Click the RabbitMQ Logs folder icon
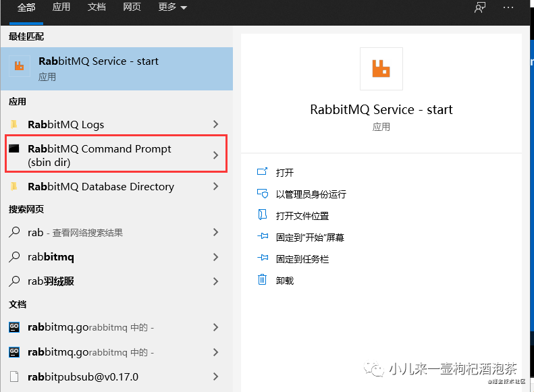The image size is (534, 392). coord(14,124)
